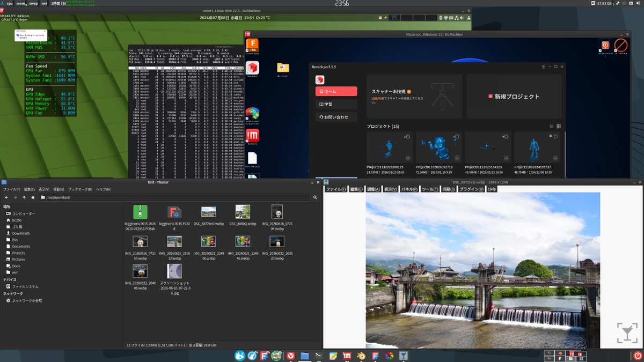
Task: Open 編集(E) menu in Thunar
Action: tap(30, 189)
